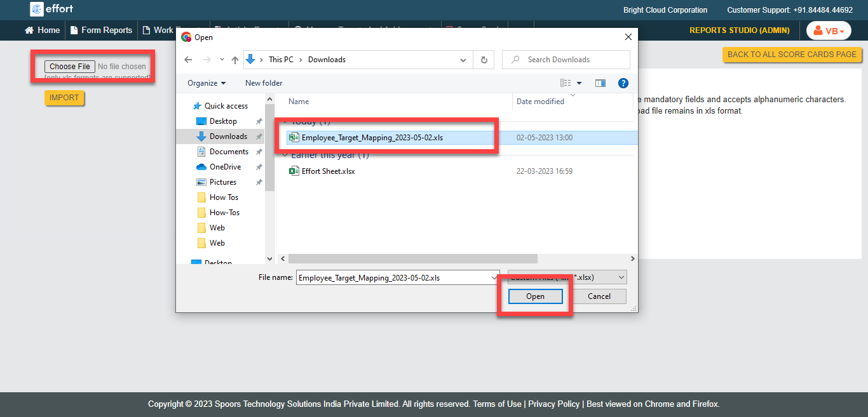The width and height of the screenshot is (868, 417).
Task: Cancel the file open dialog
Action: 599,296
